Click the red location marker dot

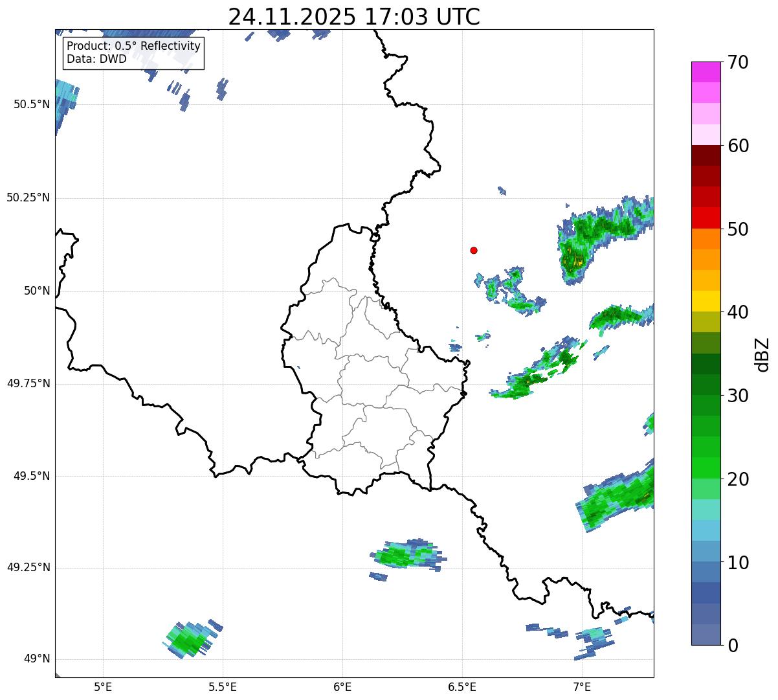click(474, 250)
